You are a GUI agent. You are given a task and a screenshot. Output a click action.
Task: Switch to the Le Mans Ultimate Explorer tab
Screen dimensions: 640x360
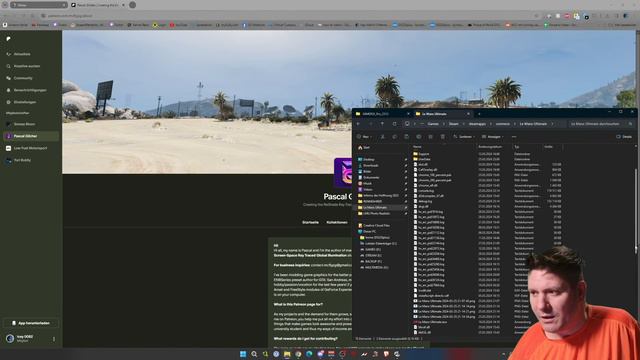coord(442,114)
